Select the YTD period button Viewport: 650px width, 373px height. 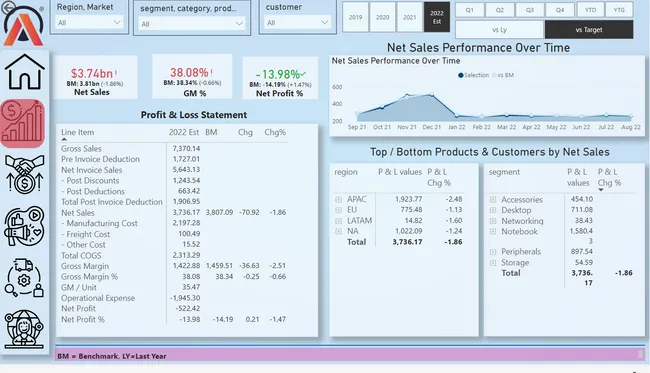[590, 10]
